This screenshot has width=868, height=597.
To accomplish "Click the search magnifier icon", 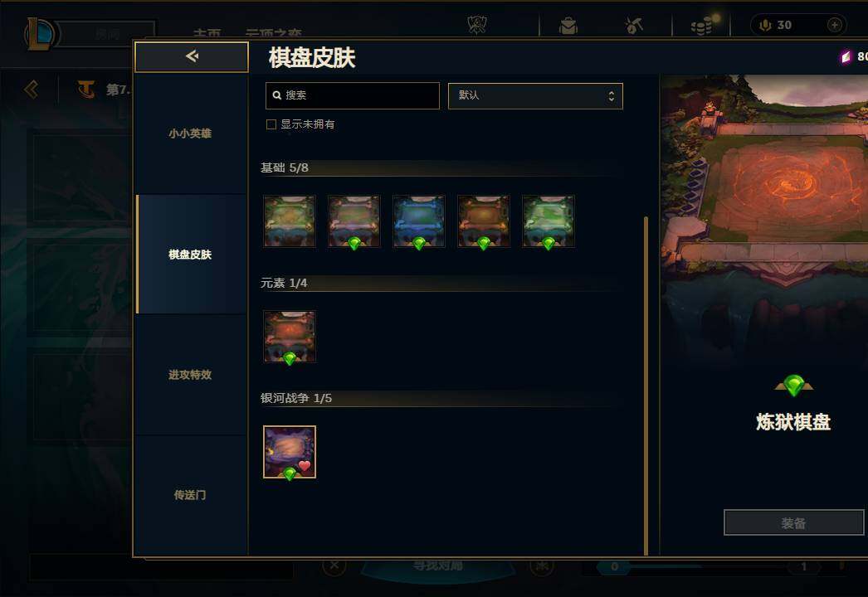I will click(x=277, y=95).
